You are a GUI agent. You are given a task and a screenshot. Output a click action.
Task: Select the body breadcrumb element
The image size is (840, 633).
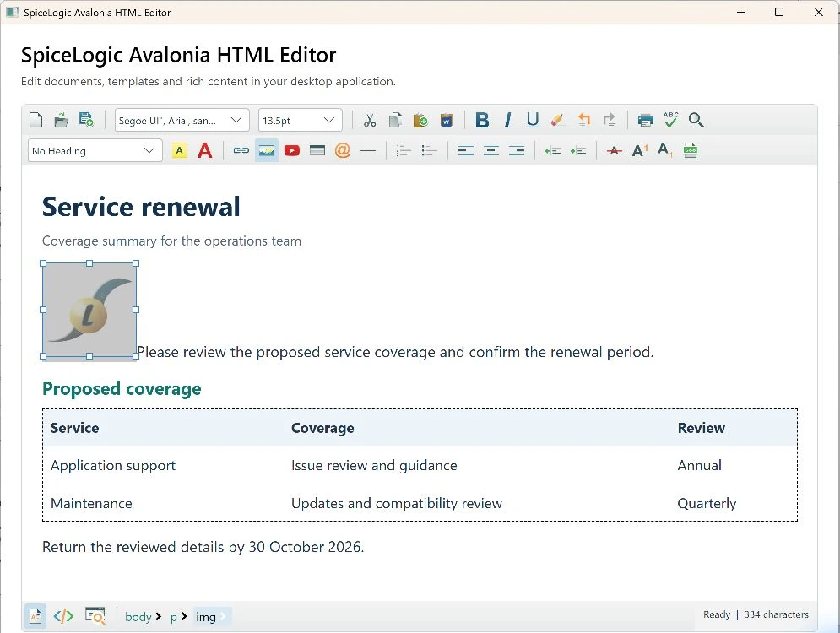point(138,617)
